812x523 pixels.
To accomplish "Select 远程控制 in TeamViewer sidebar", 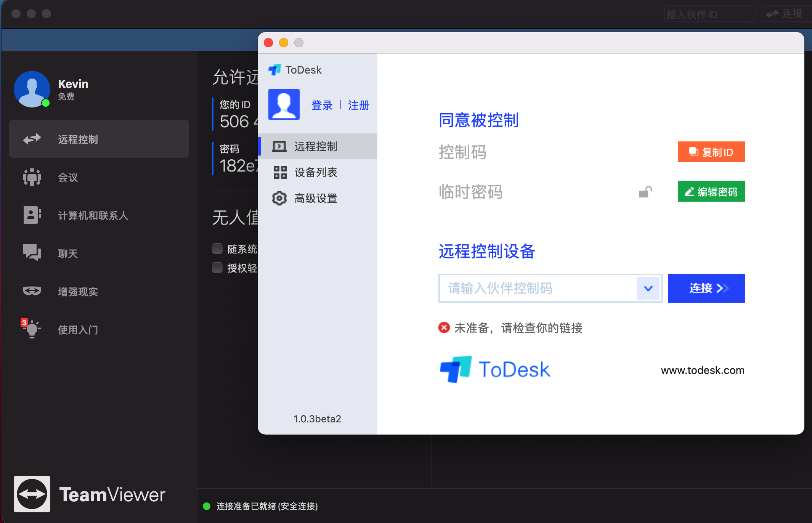I will (x=99, y=139).
